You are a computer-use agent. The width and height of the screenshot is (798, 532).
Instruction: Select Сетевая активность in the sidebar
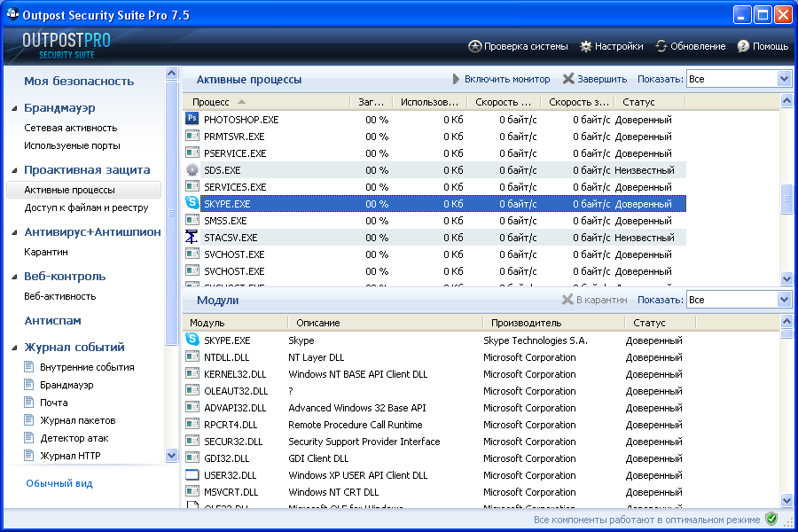tap(70, 128)
